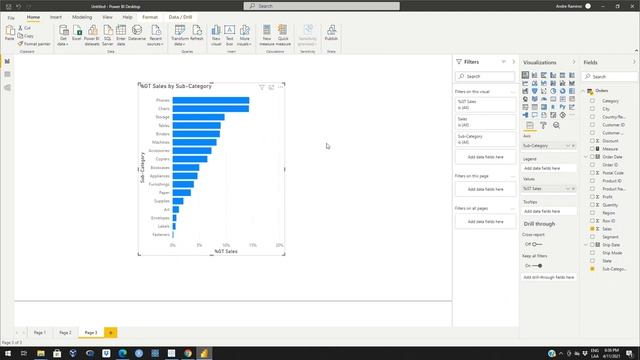The height and width of the screenshot is (360, 640).
Task: Open the Report view from left sidebar
Action: (x=7, y=61)
